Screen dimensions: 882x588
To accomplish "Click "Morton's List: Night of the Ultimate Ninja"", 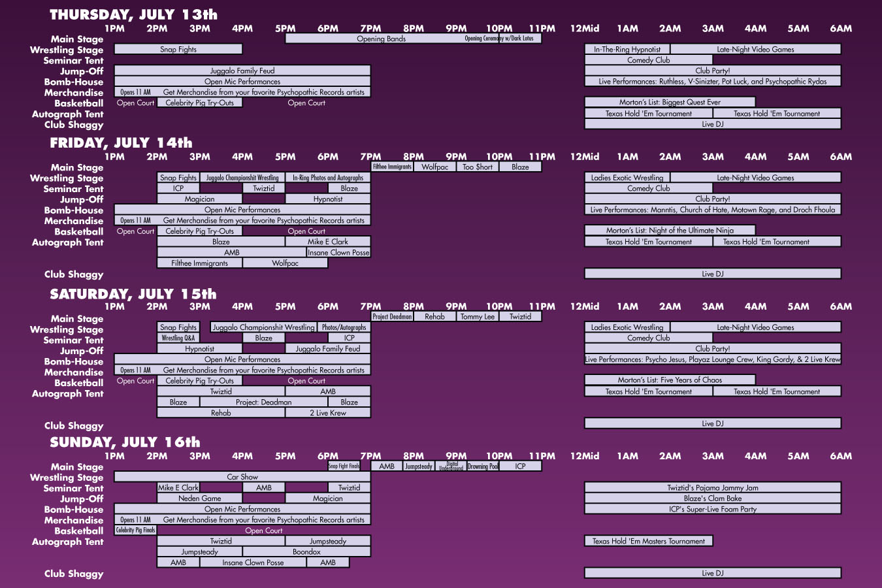I will click(x=670, y=230).
